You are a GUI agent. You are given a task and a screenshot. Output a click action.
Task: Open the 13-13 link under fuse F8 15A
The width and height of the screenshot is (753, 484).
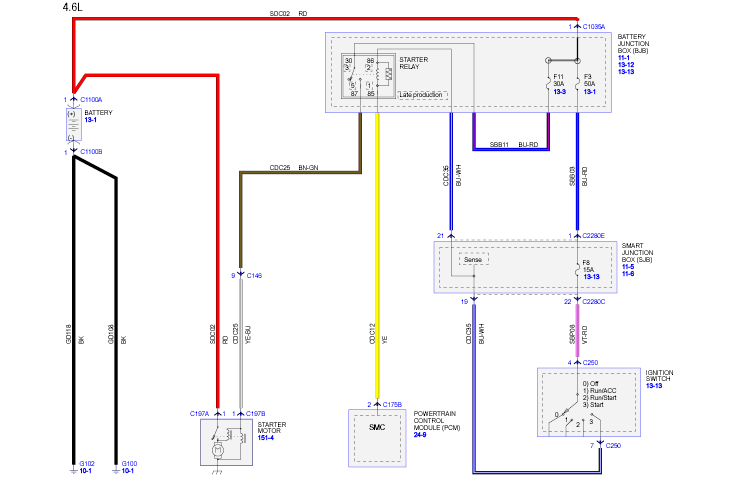[591, 277]
